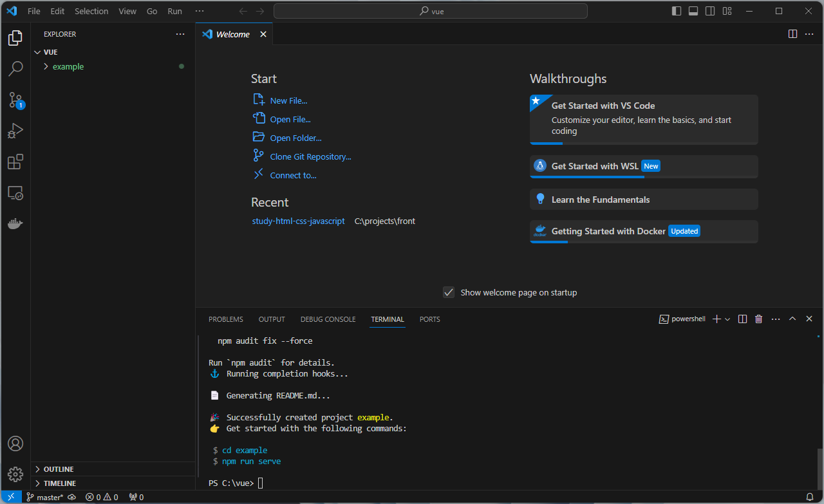Collapse the VUE workspace section
The height and width of the screenshot is (504, 824).
pos(113,52)
